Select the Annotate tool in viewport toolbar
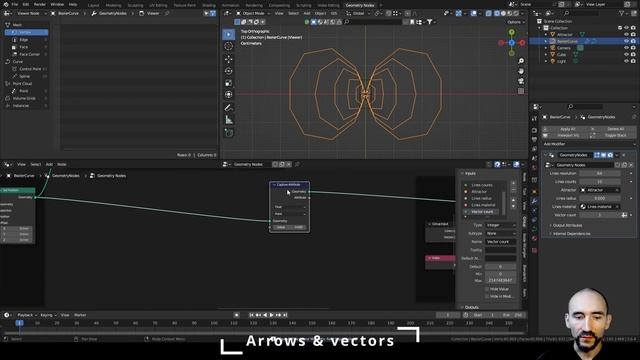The height and width of the screenshot is (360, 640). 229,108
